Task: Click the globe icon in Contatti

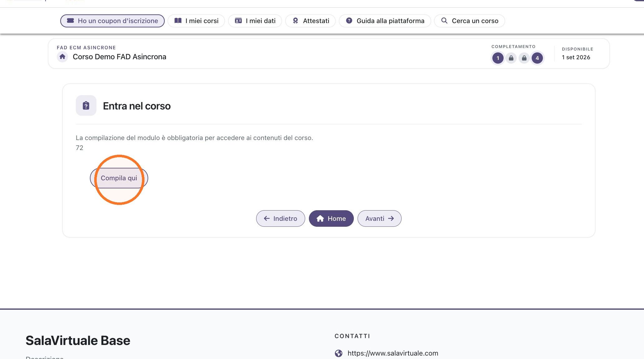Action: (x=339, y=353)
